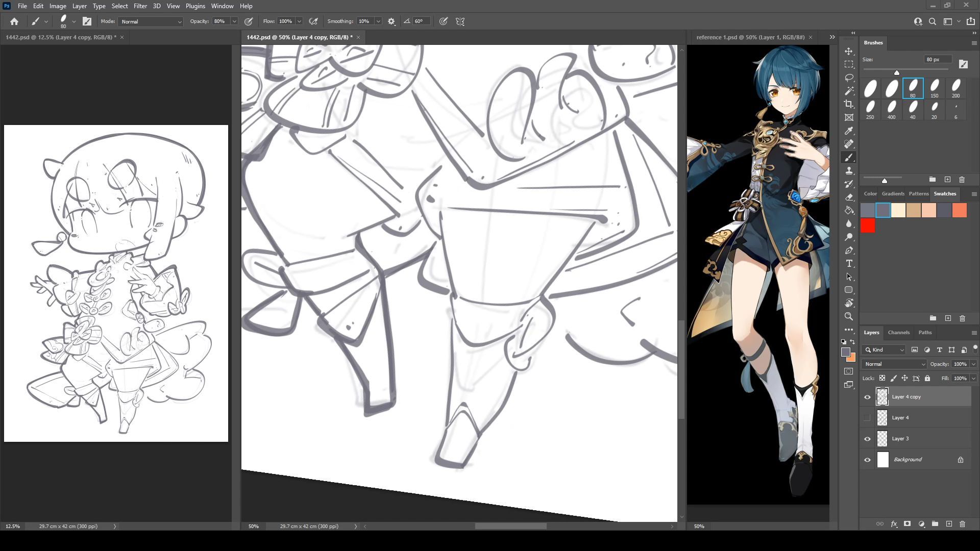
Task: Select the Eraser tool
Action: 849,197
